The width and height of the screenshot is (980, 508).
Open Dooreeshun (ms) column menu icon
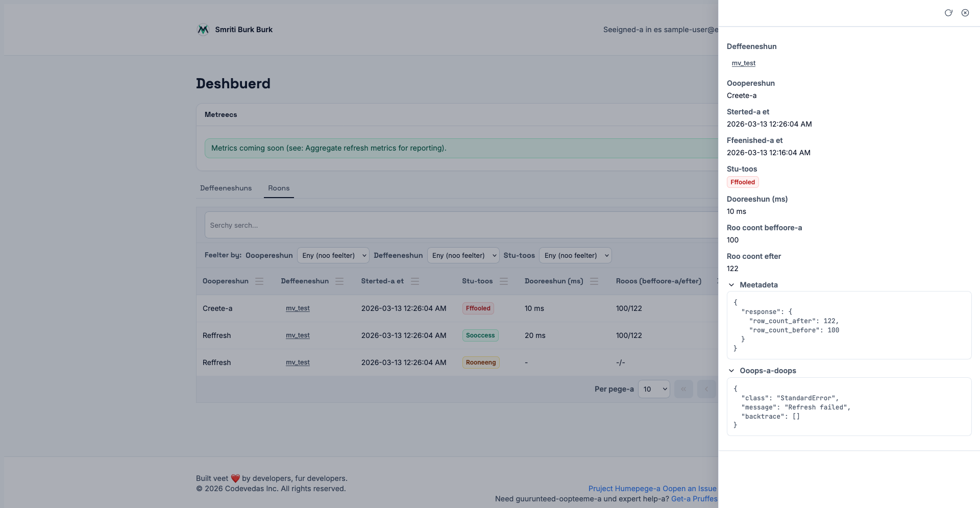tap(594, 281)
